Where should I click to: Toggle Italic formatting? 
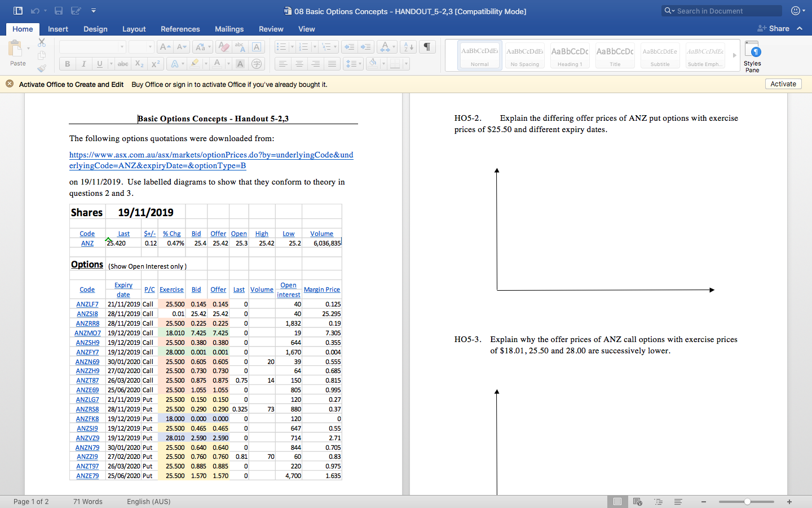pos(83,64)
